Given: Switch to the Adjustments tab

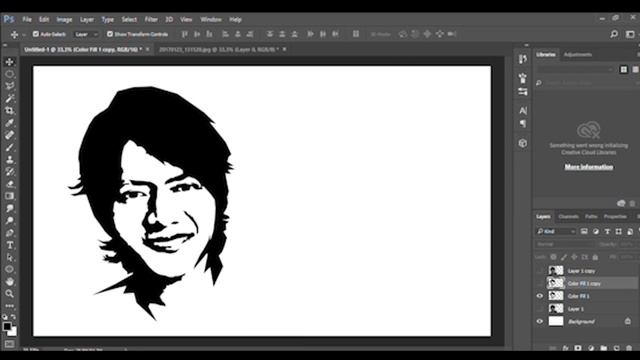Looking at the screenshot, I should click(578, 54).
